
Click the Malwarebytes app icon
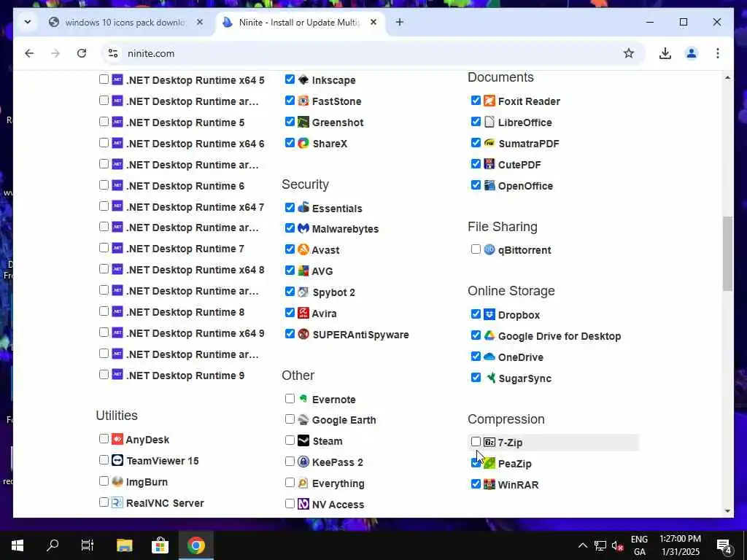coord(303,228)
